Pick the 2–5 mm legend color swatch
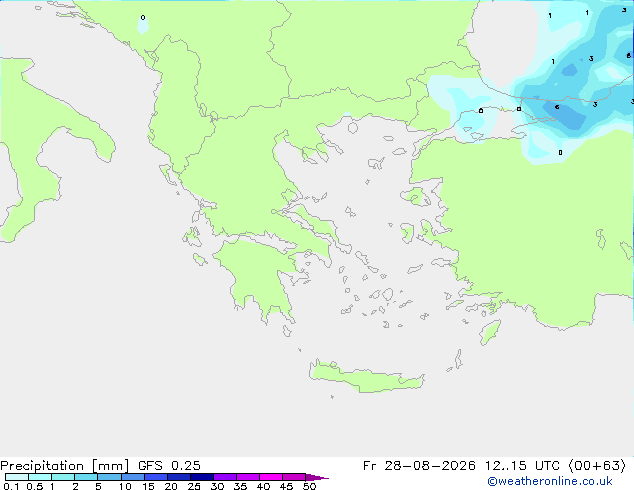This screenshot has height=490, width=634. [86, 477]
